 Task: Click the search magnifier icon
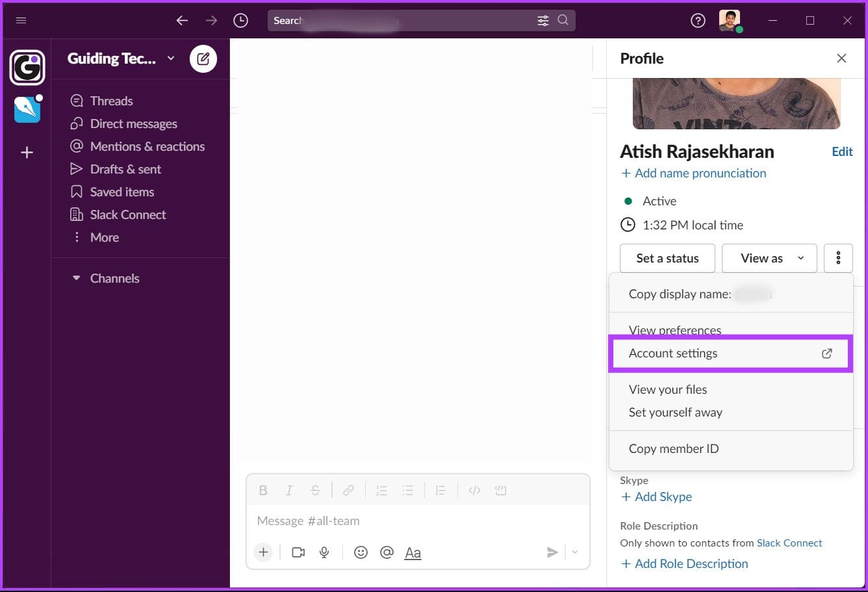tap(563, 20)
